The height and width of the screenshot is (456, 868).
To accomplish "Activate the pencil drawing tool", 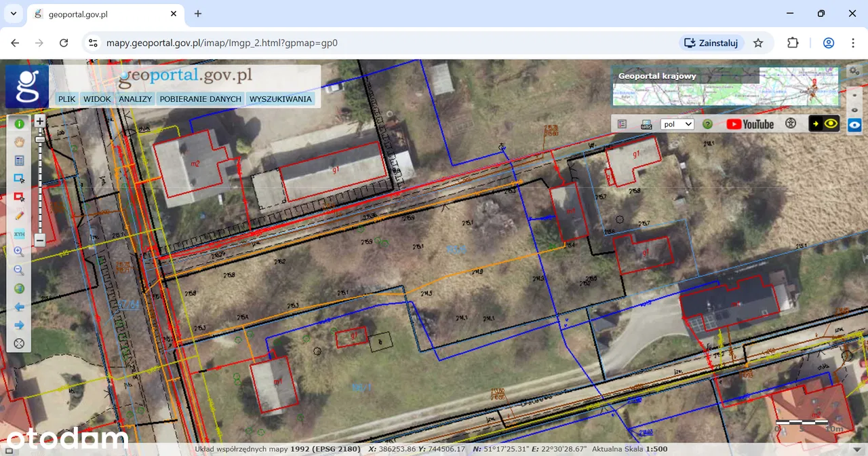I will (19, 215).
